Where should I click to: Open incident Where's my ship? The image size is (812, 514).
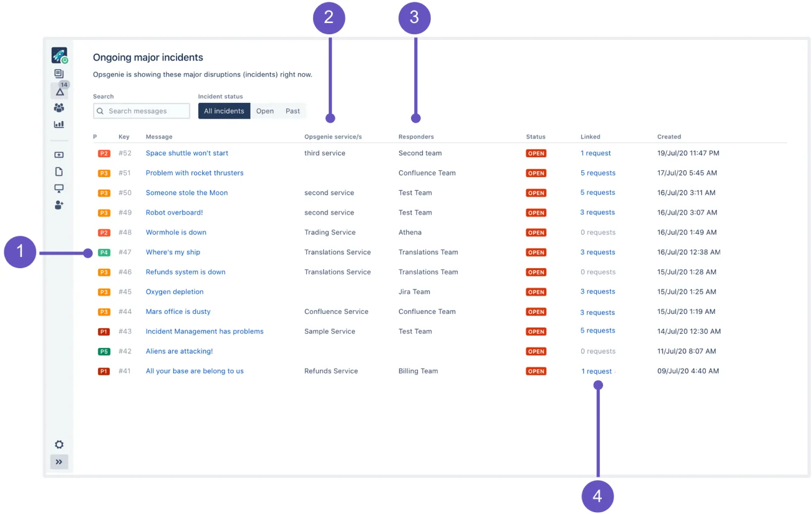(x=173, y=252)
